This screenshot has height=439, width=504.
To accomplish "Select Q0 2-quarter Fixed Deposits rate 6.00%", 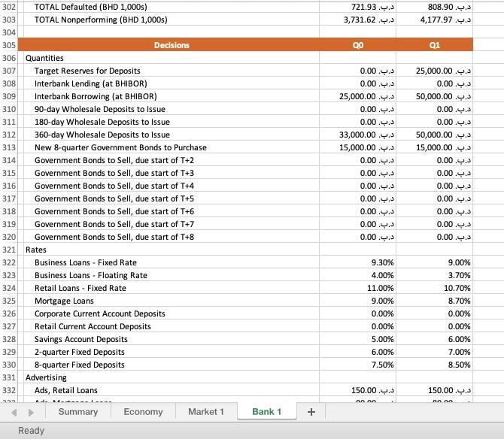I will pos(358,352).
